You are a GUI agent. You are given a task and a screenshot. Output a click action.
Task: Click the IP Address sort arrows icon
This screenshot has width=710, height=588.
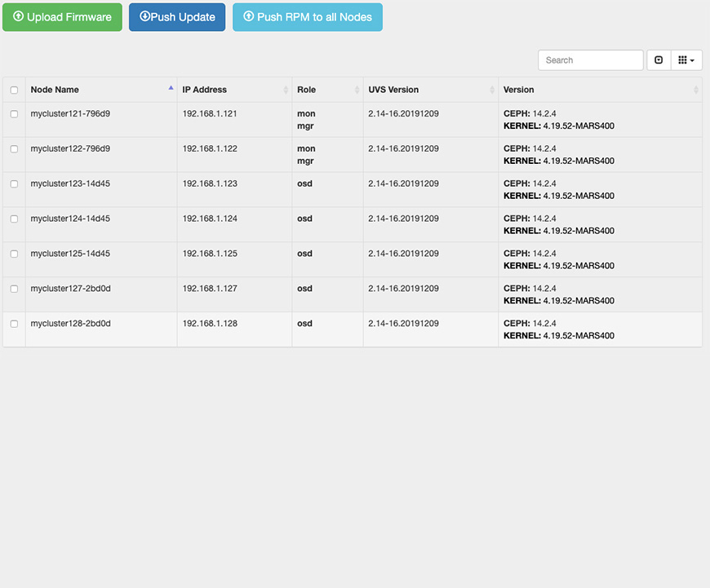point(286,90)
